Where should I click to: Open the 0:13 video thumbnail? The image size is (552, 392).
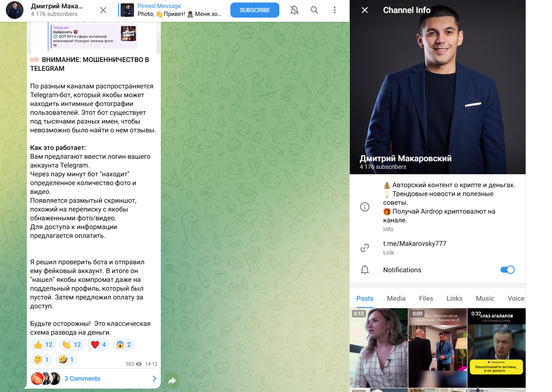click(x=379, y=348)
